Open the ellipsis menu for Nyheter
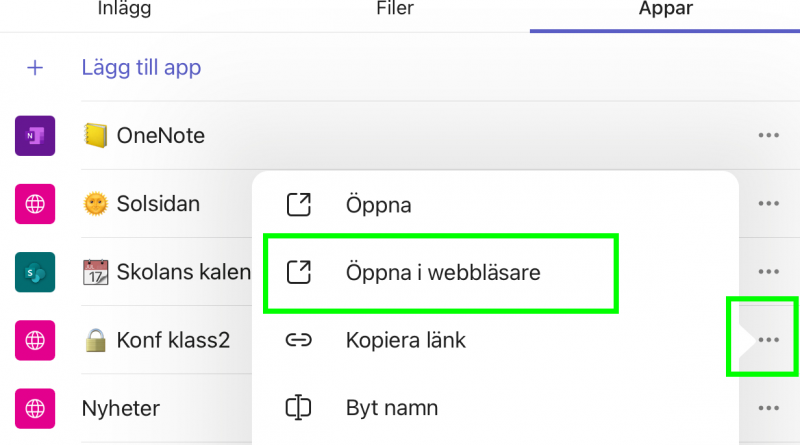The image size is (800, 445). 768,408
